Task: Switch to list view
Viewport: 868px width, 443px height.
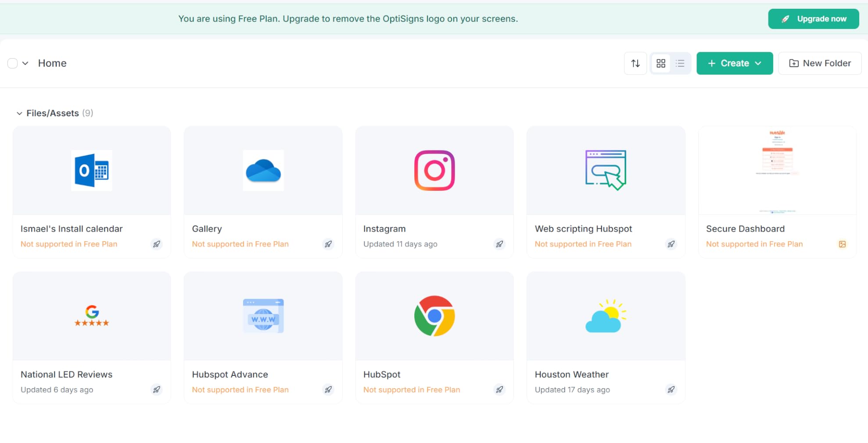Action: coord(680,63)
